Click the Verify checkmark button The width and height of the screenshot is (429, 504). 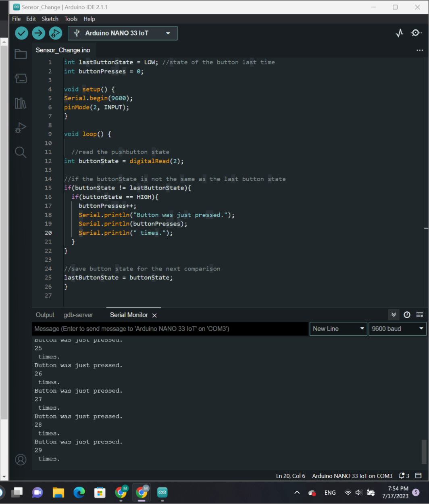click(21, 33)
